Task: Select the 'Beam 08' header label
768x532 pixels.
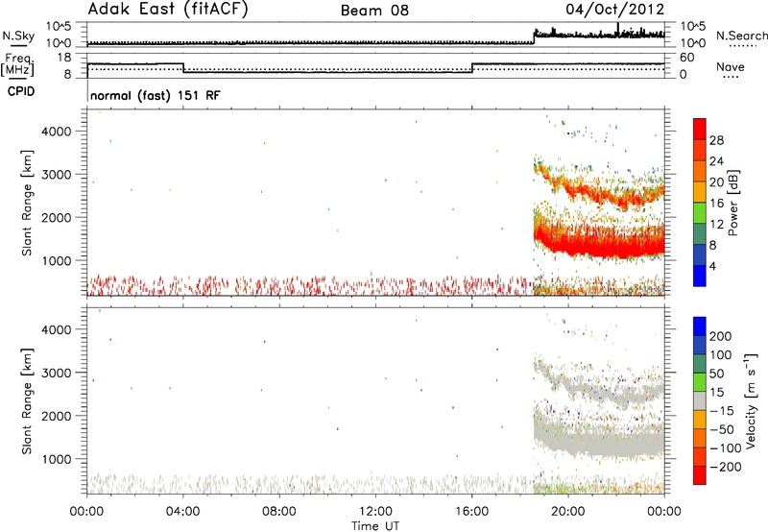Action: click(374, 11)
